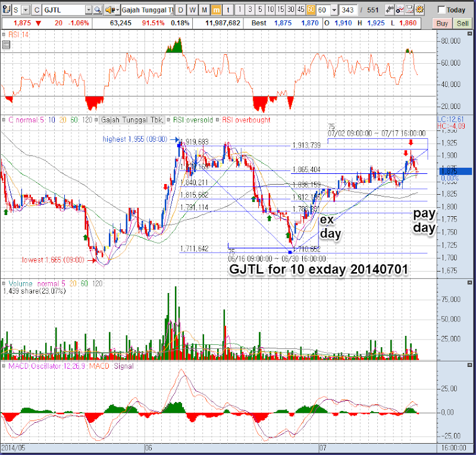Close the MACD panel via corner button
The width and height of the screenshot is (476, 455).
469,365
